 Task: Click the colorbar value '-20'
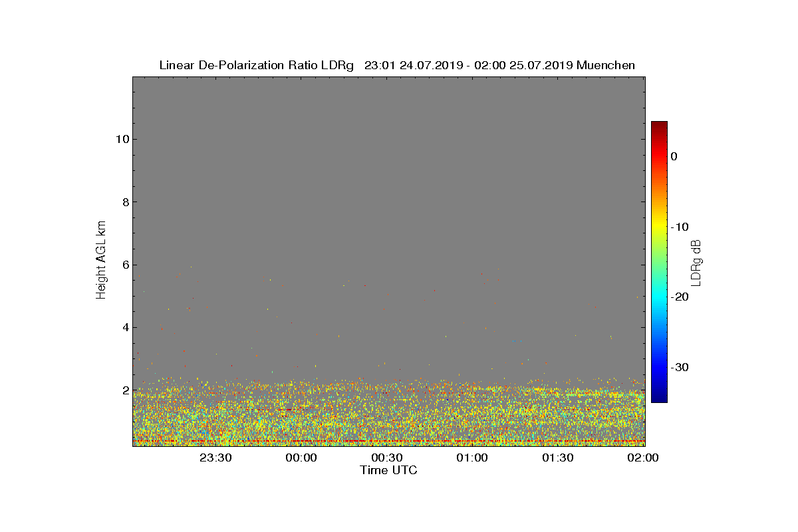pyautogui.click(x=680, y=297)
